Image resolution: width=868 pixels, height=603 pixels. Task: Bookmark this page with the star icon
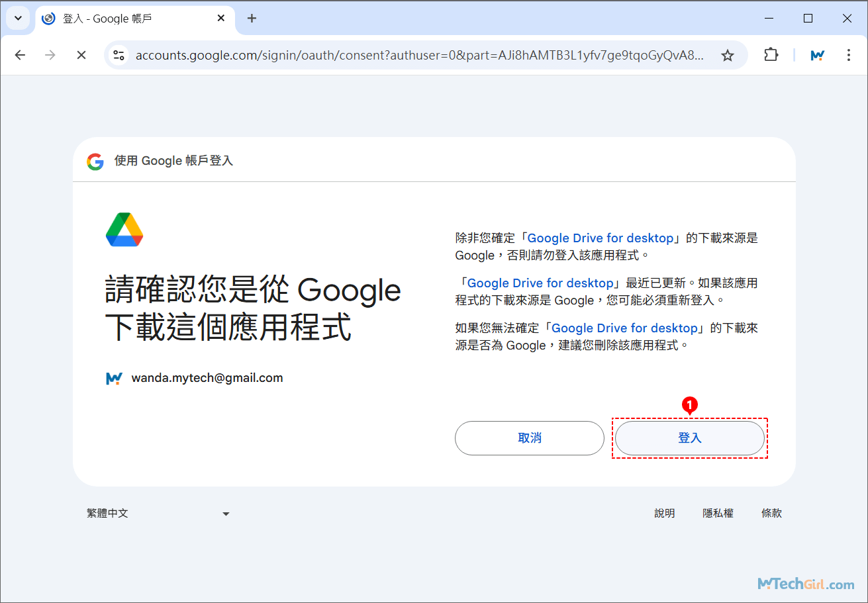[x=728, y=55]
